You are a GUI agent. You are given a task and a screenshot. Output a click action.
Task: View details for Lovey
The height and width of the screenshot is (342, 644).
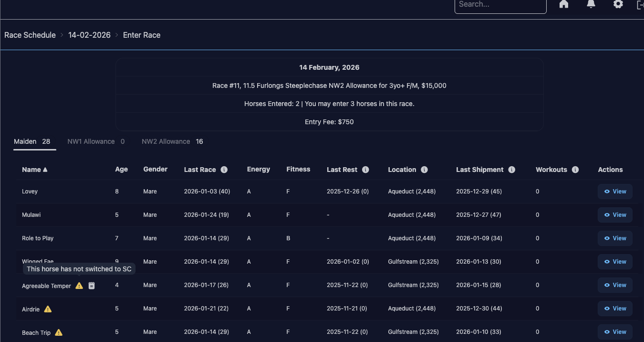click(x=615, y=192)
